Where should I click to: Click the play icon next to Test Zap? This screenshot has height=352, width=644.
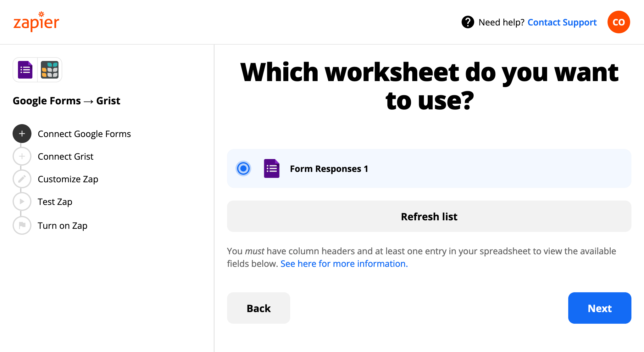click(22, 201)
